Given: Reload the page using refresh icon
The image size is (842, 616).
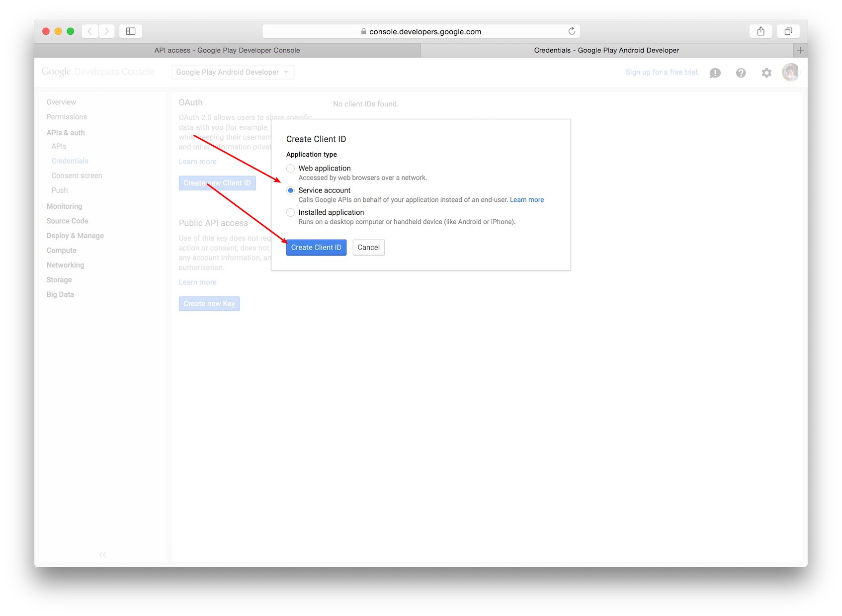Looking at the screenshot, I should [x=572, y=31].
